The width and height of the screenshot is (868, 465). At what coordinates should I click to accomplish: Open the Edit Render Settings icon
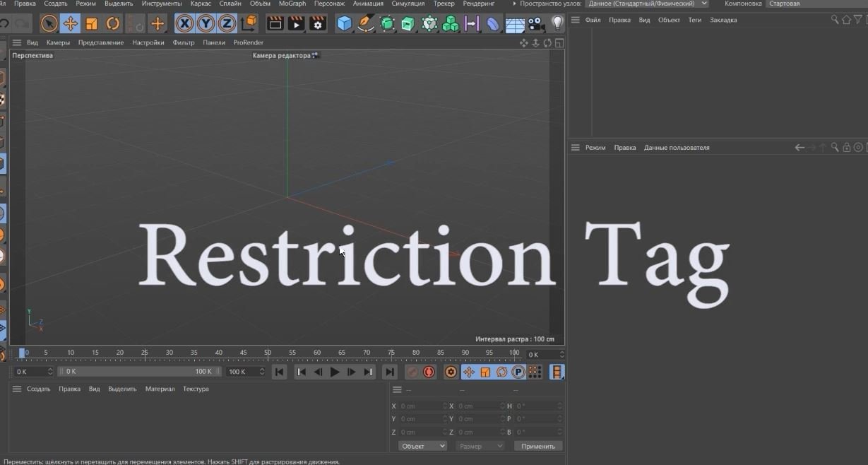coord(318,24)
